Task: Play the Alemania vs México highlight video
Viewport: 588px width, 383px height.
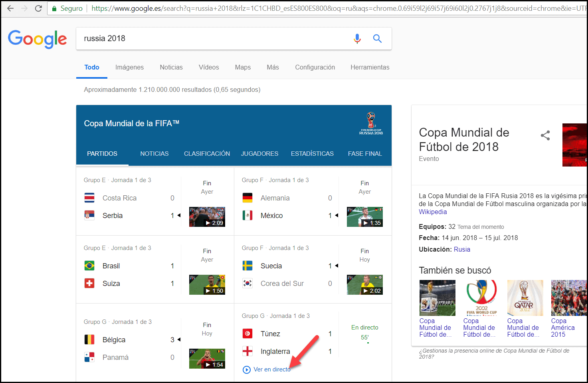Action: tap(364, 217)
